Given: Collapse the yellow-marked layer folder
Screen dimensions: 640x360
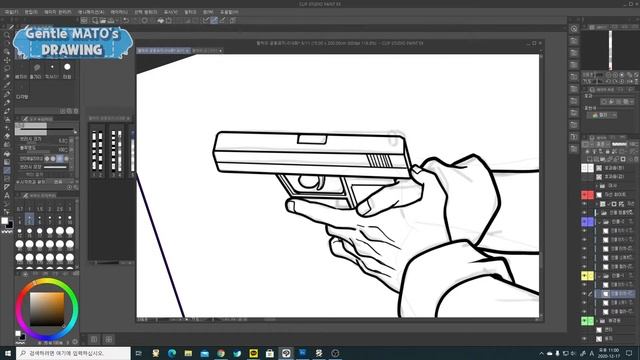Looking at the screenshot, I should click(x=600, y=276).
